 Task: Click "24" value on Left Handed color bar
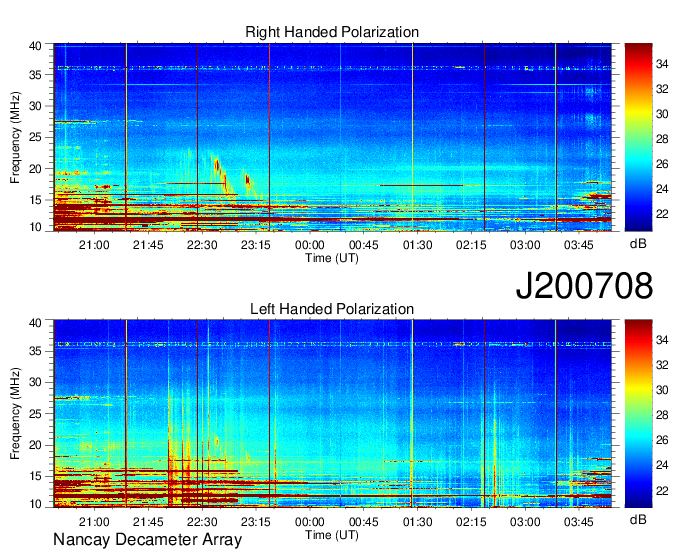click(662, 465)
